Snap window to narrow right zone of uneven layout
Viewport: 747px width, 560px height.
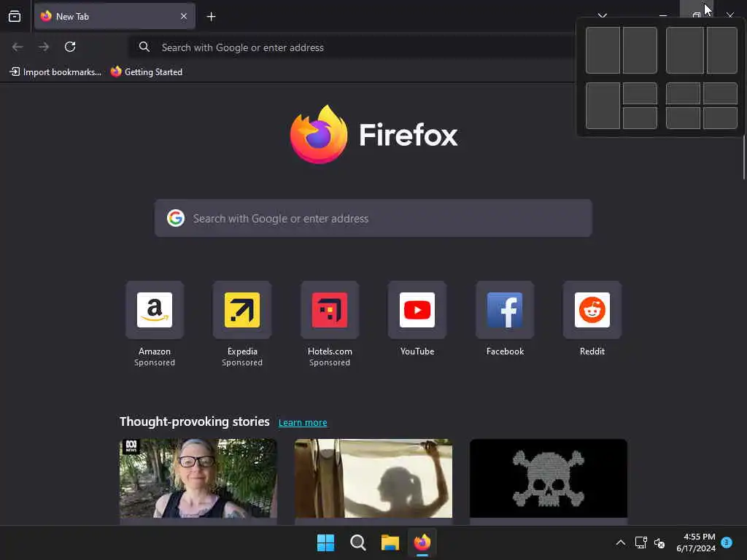tap(722, 50)
